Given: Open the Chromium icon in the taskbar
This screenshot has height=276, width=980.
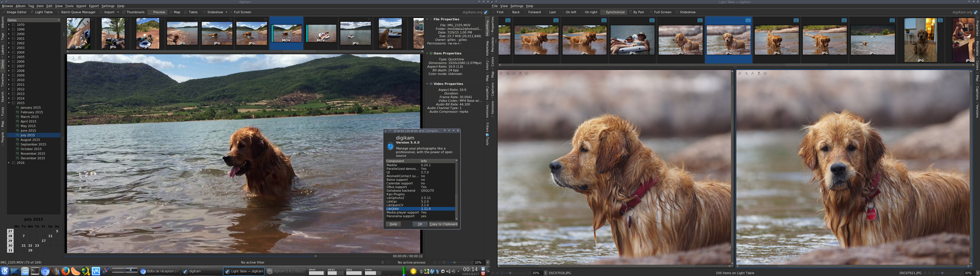Looking at the screenshot, I should point(45,271).
